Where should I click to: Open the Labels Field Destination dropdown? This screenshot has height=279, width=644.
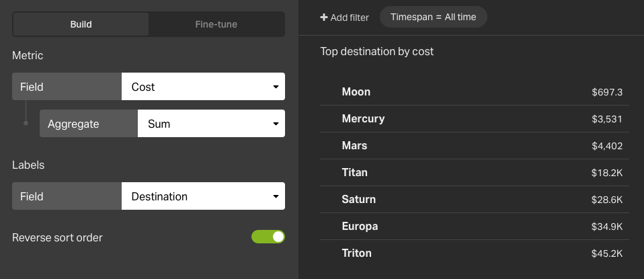(x=203, y=196)
